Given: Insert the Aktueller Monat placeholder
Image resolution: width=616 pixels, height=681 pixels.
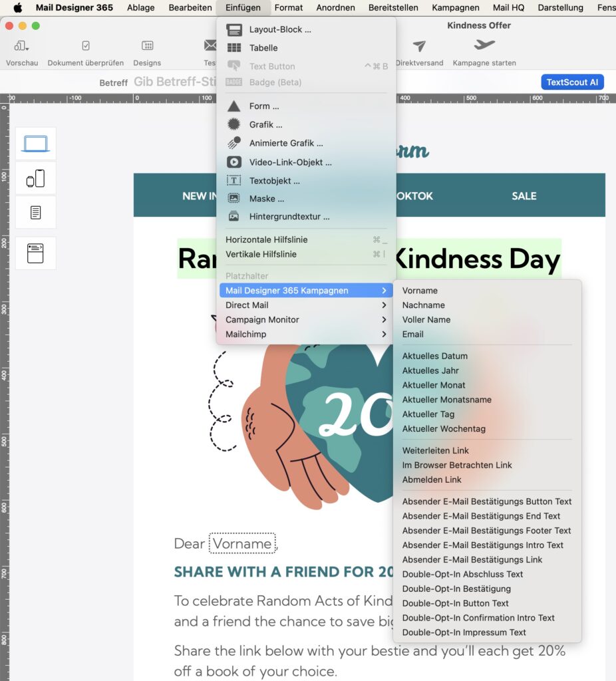Looking at the screenshot, I should [487, 385].
